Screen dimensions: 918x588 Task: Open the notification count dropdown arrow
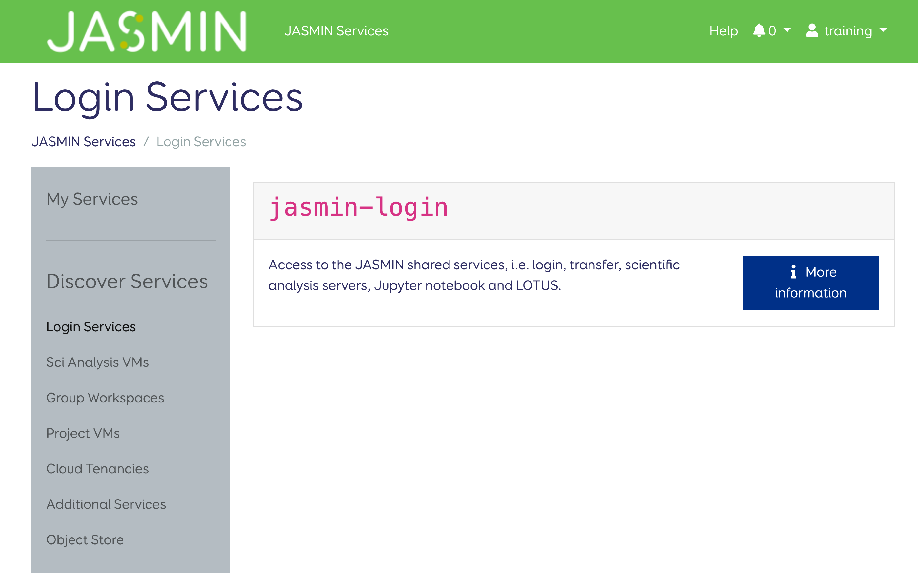788,30
